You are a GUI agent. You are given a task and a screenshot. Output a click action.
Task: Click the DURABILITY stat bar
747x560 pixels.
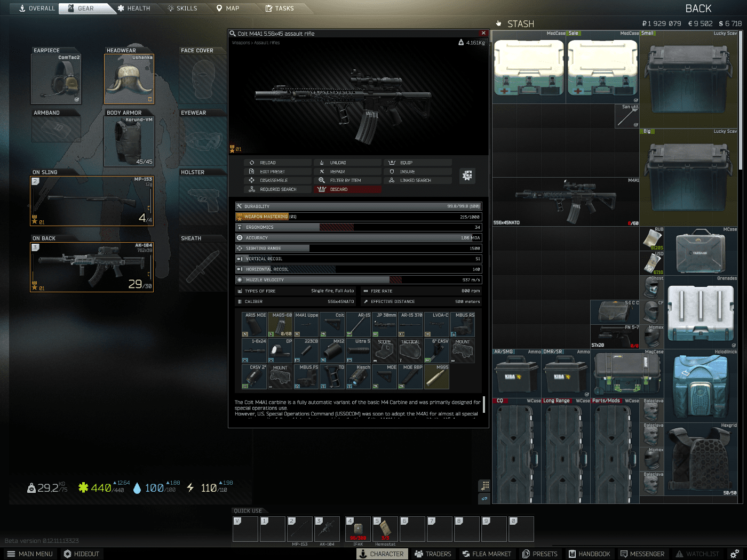[359, 206]
